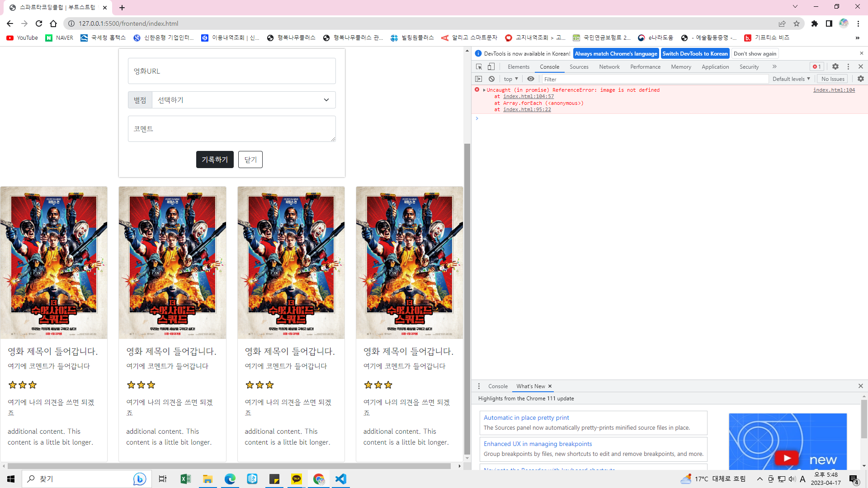Open the tab search chevron in title bar

(795, 6)
